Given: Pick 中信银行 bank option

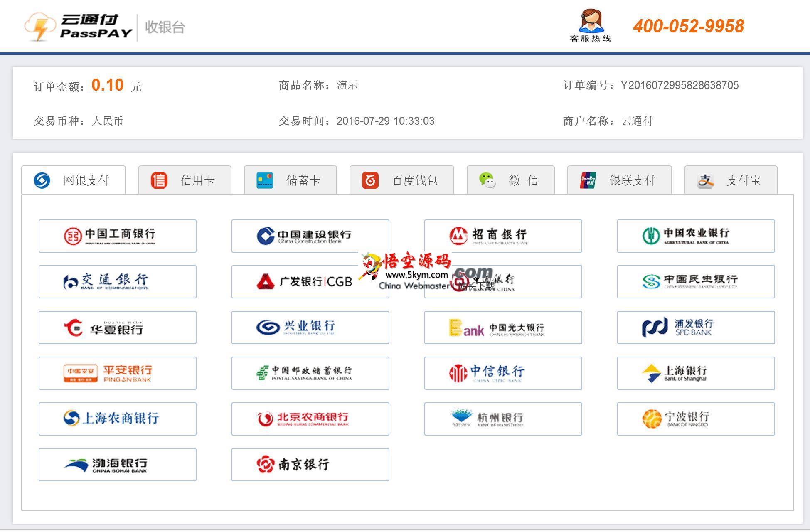Looking at the screenshot, I should pos(503,373).
